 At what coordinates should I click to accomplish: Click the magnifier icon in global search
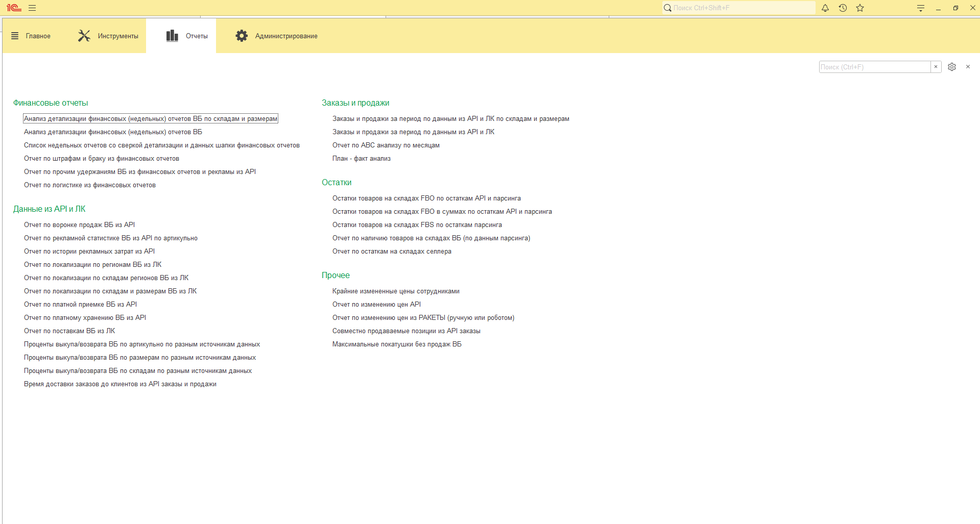tap(667, 8)
